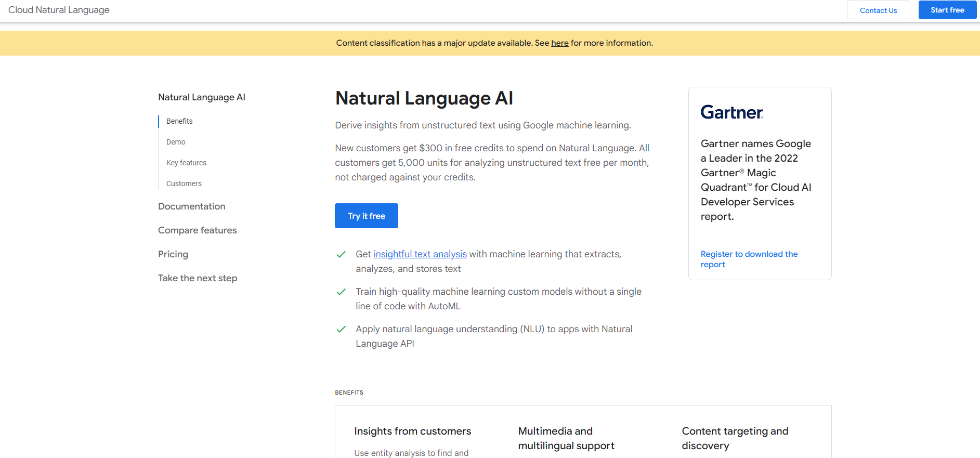Click checkmark beside NLU apps line
The height and width of the screenshot is (458, 980).
[x=341, y=329]
